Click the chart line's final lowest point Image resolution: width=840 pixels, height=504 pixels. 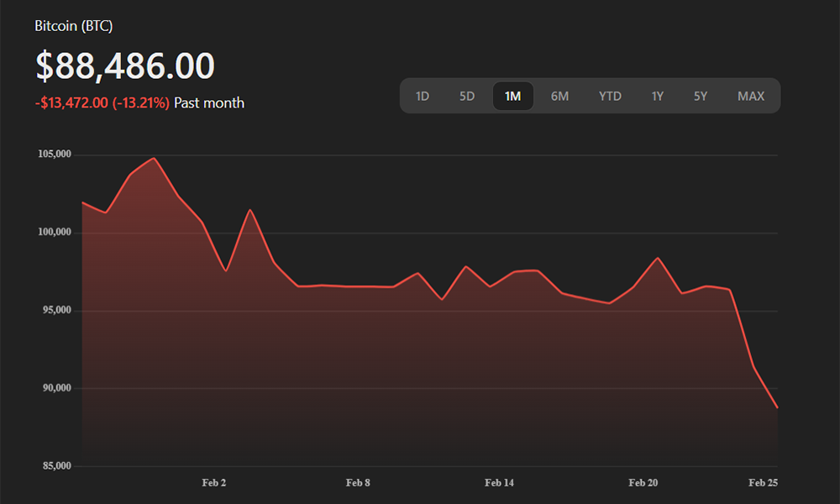point(777,407)
